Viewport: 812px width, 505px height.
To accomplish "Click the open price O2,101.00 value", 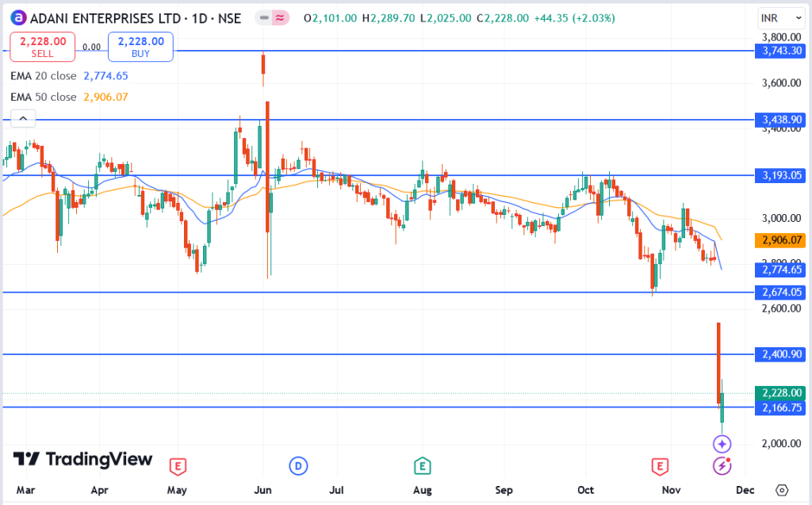I will point(330,19).
